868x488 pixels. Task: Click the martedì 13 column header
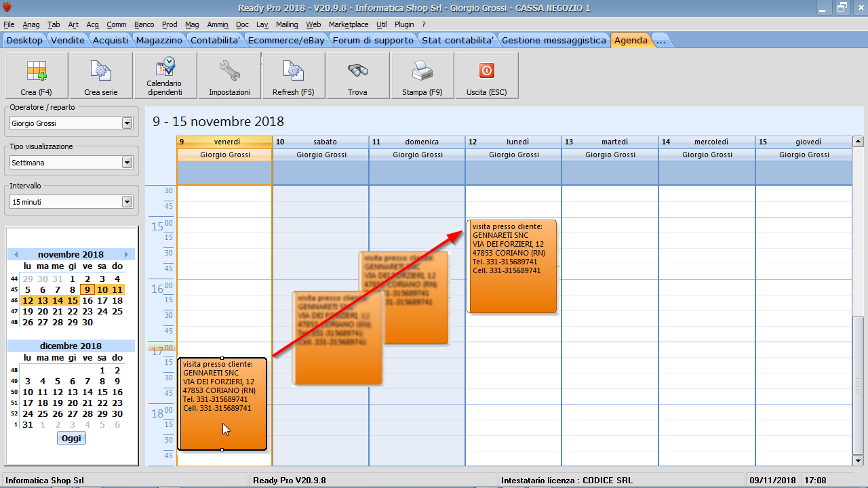pos(610,142)
